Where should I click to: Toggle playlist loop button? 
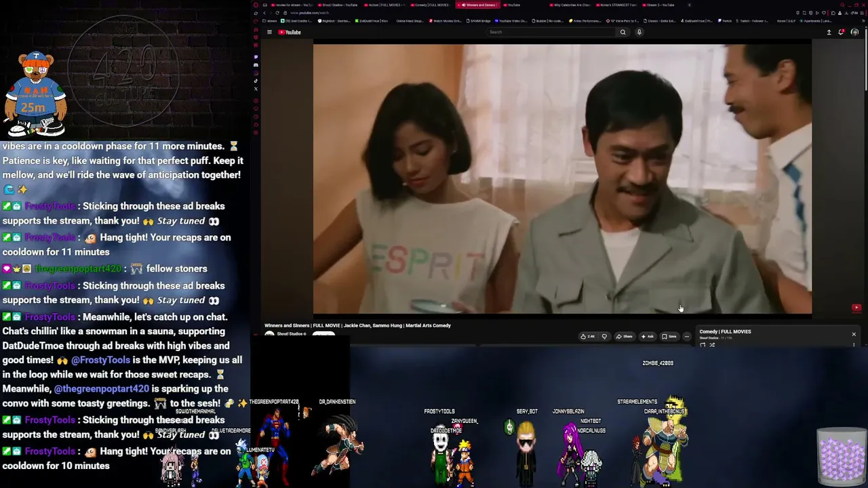703,345
